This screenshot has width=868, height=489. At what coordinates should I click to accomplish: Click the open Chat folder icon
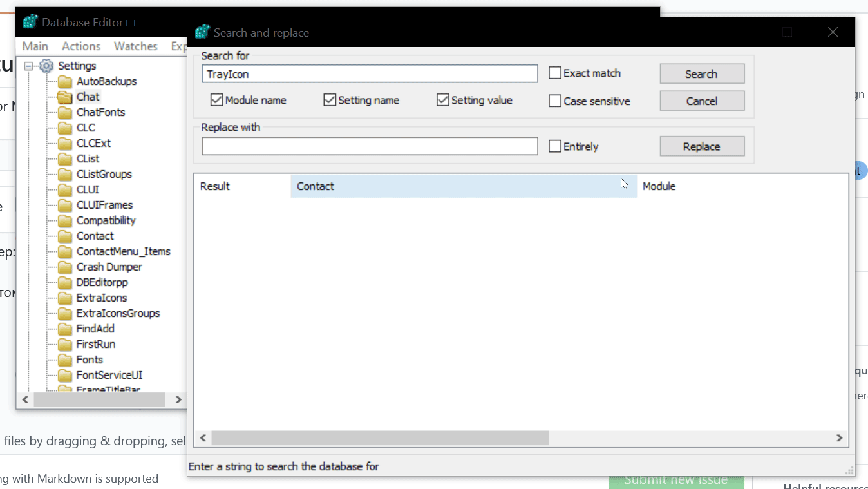(64, 97)
